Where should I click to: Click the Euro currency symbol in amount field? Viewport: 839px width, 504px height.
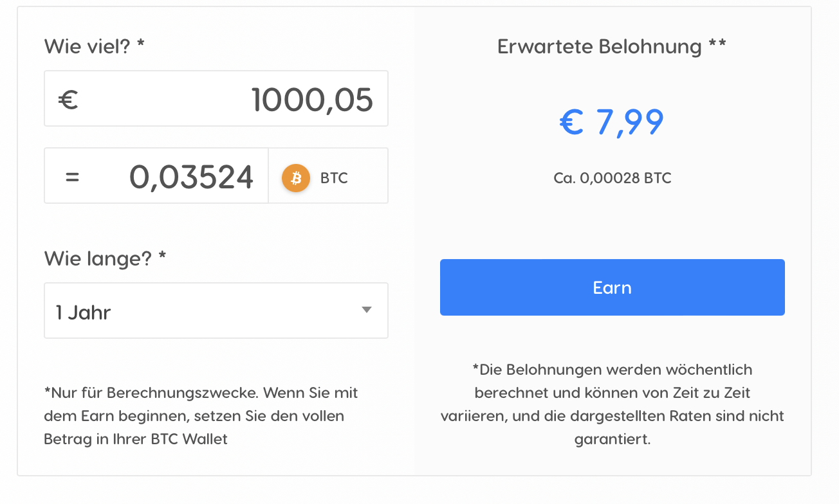[68, 100]
